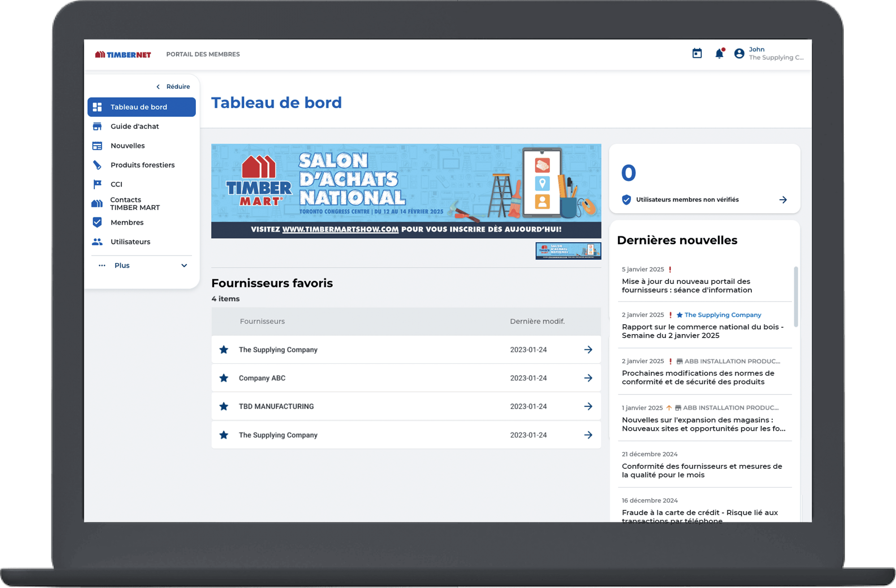Screen dimensions: 896x588
Task: Open www.timbermartshow.com link in banner
Action: coord(340,229)
